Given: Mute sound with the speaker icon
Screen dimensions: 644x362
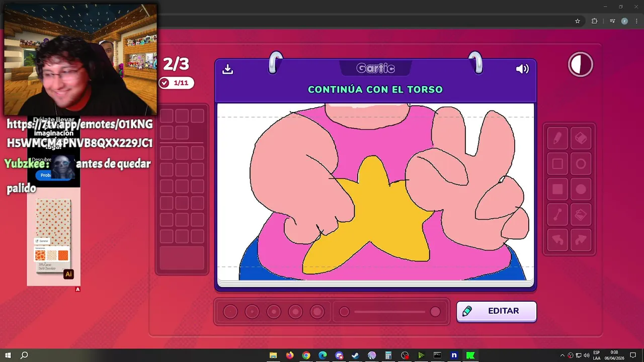Looking at the screenshot, I should pos(522,69).
